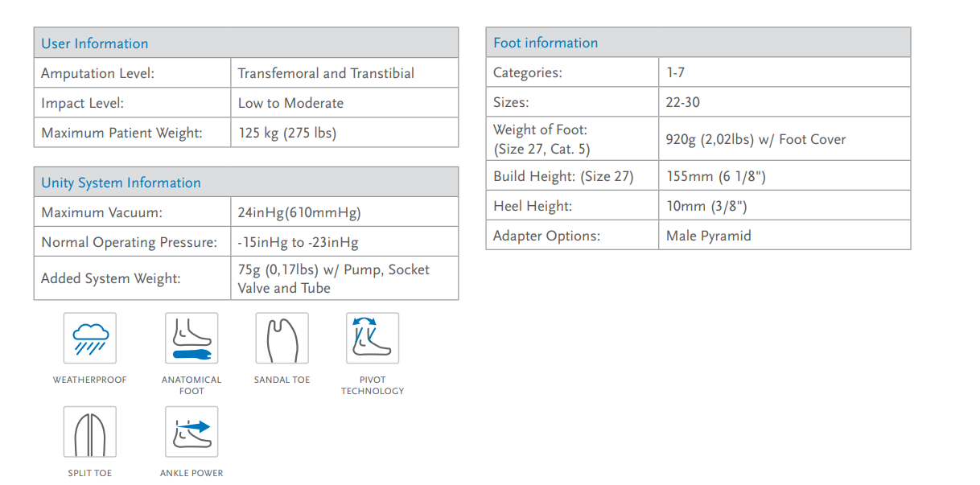Select the Maximum Vacuum label
This screenshot has width=980, height=485.
101,212
